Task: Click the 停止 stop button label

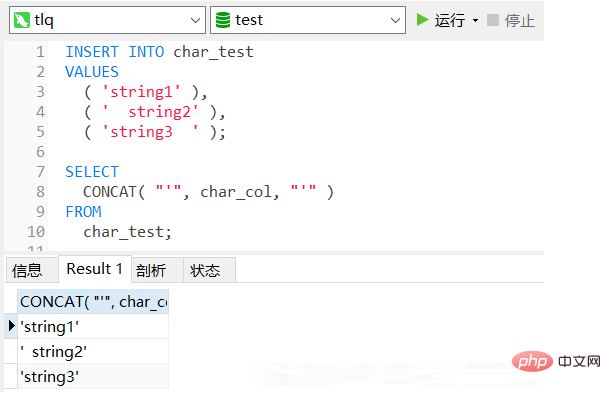Action: coord(520,20)
